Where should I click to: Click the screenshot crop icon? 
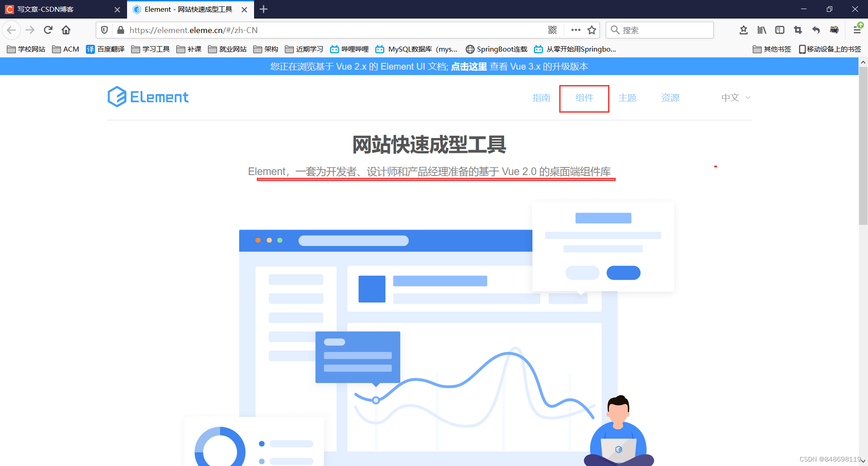coord(798,30)
